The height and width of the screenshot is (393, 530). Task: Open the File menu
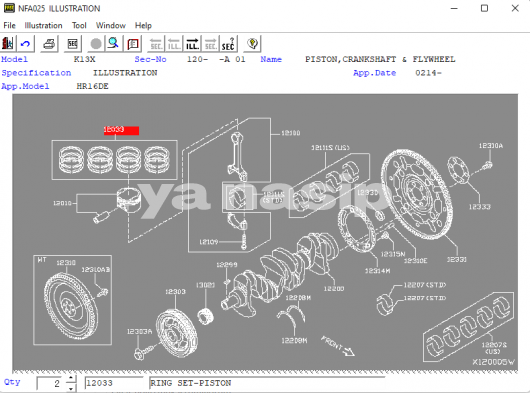pyautogui.click(x=9, y=25)
